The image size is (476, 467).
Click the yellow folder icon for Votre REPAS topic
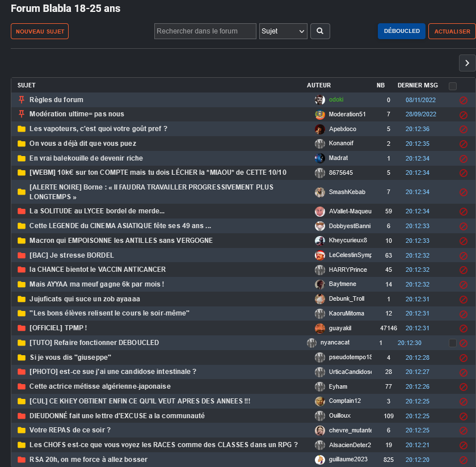tap(22, 430)
